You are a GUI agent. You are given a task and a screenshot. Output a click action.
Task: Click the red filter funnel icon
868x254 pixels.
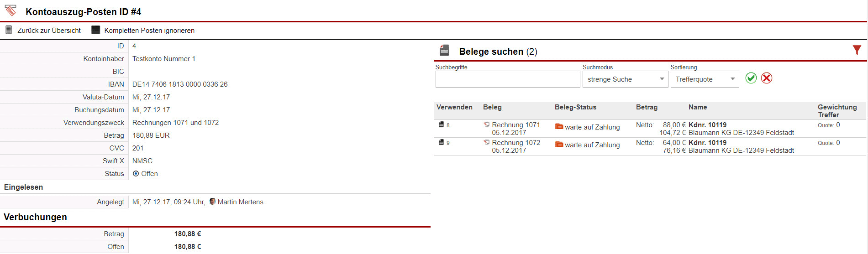point(857,50)
